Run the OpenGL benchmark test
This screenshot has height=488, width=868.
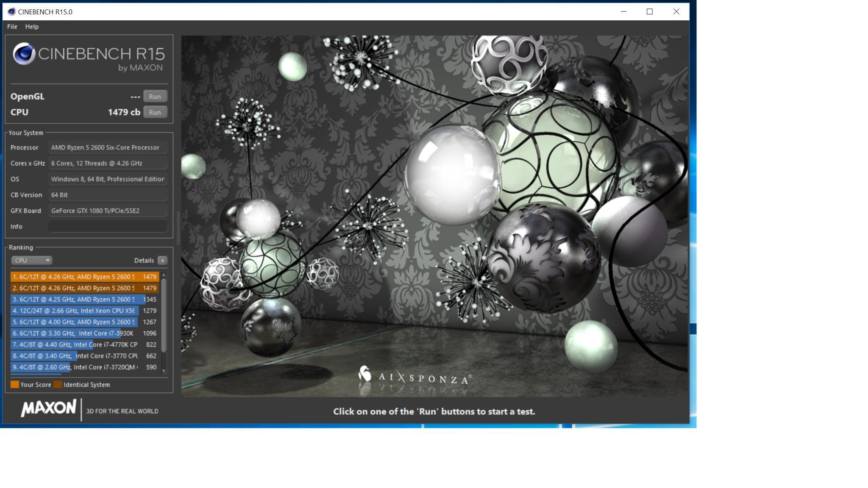pos(155,97)
